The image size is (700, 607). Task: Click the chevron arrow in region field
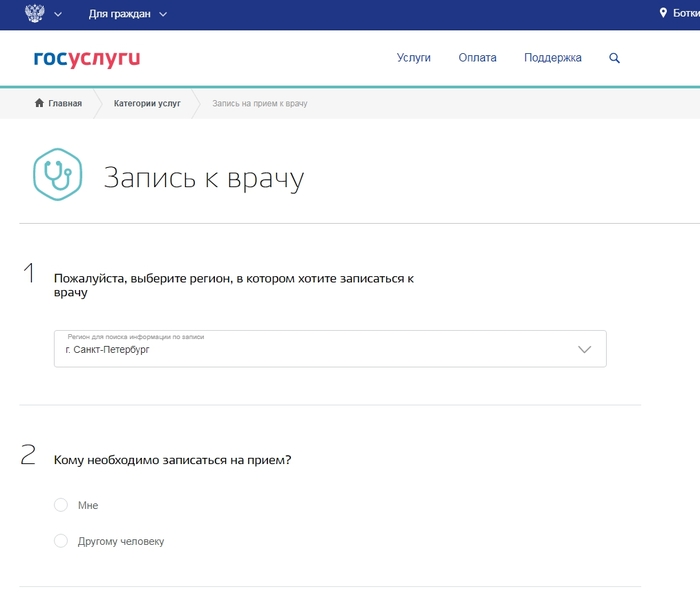(x=584, y=349)
